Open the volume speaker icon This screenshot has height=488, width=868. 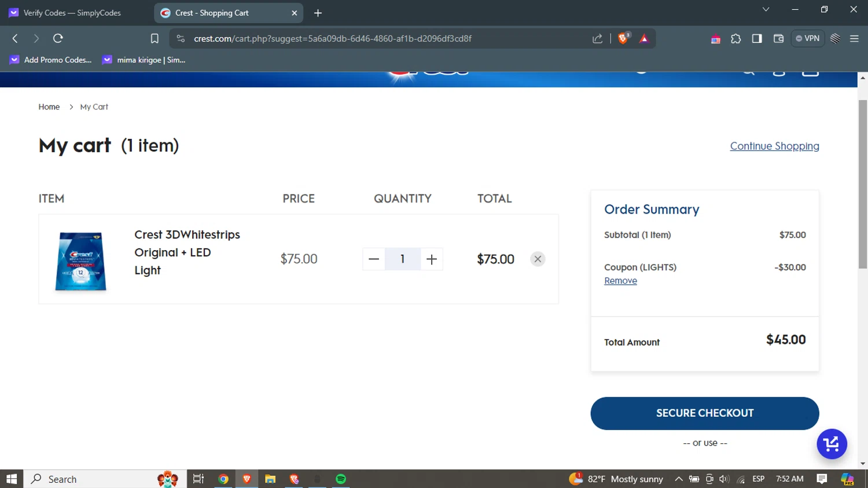(724, 479)
